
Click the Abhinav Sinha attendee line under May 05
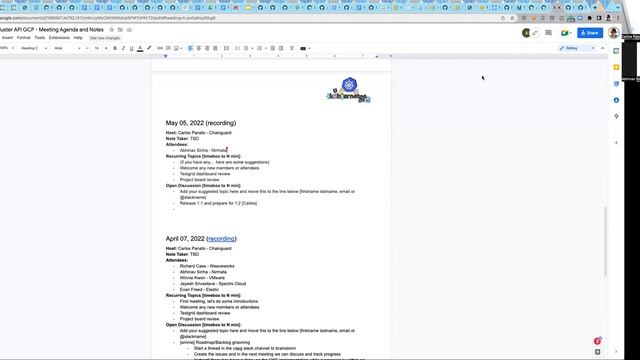[x=204, y=150]
